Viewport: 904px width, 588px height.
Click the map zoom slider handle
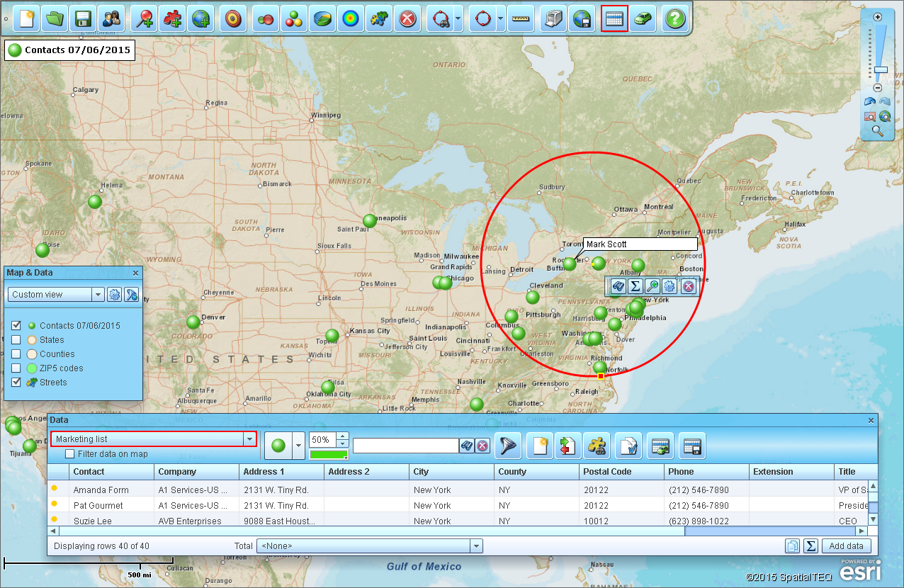[880, 70]
